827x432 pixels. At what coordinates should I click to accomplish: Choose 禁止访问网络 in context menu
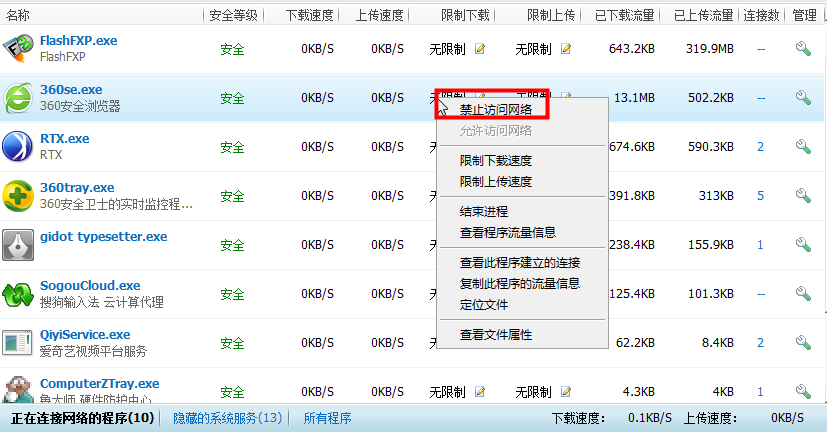(495, 110)
